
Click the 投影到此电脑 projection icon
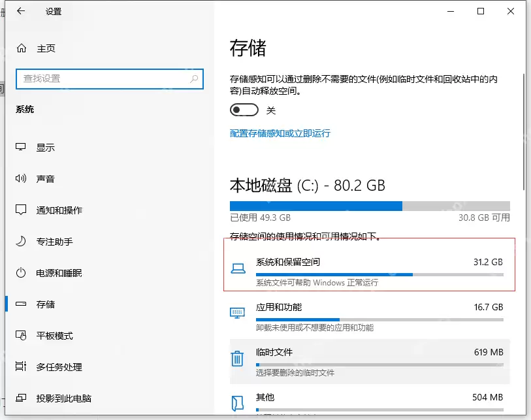pyautogui.click(x=20, y=398)
